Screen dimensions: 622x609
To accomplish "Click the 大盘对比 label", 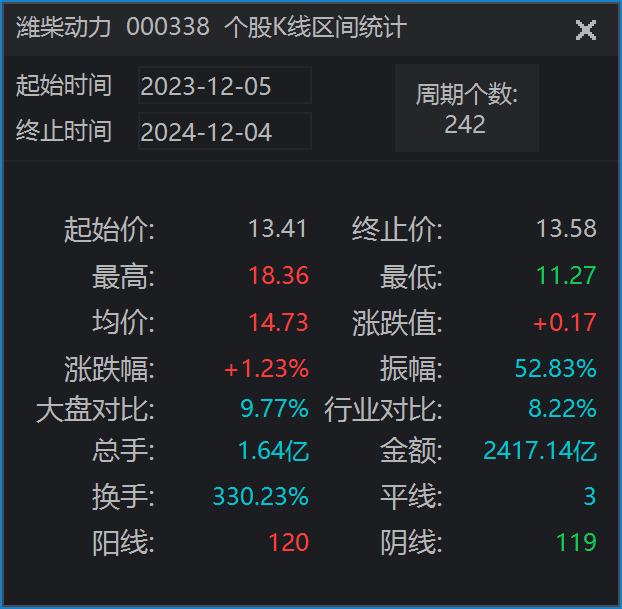I will pos(95,409).
